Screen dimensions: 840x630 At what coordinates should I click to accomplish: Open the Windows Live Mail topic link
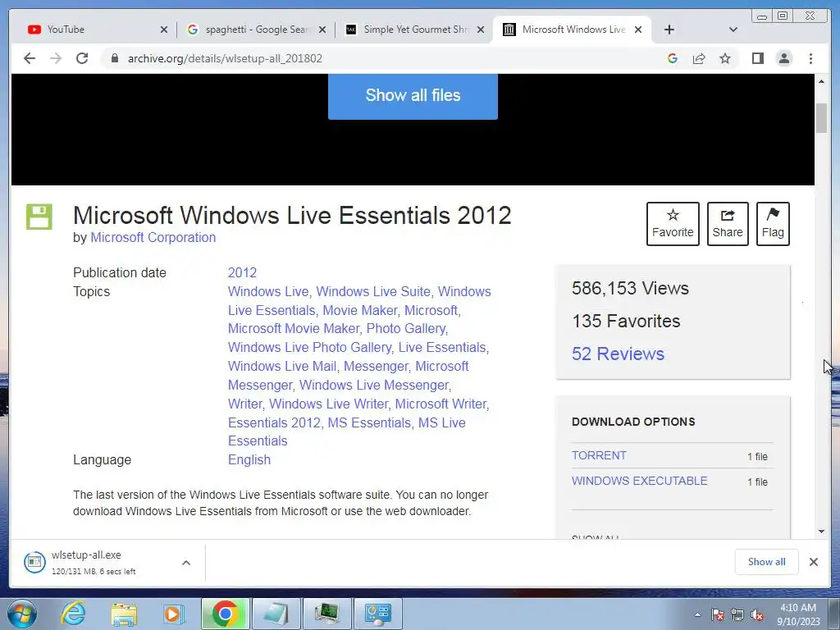[x=282, y=367]
